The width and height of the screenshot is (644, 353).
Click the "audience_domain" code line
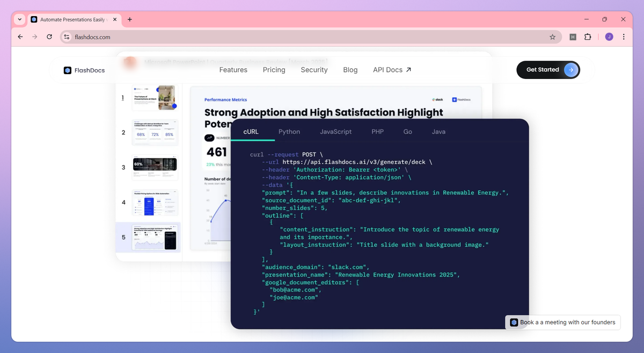pyautogui.click(x=316, y=267)
